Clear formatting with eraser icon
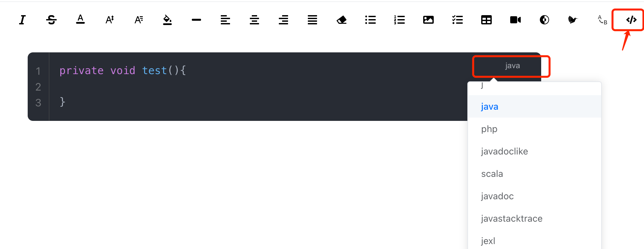The width and height of the screenshot is (644, 249). click(x=341, y=20)
